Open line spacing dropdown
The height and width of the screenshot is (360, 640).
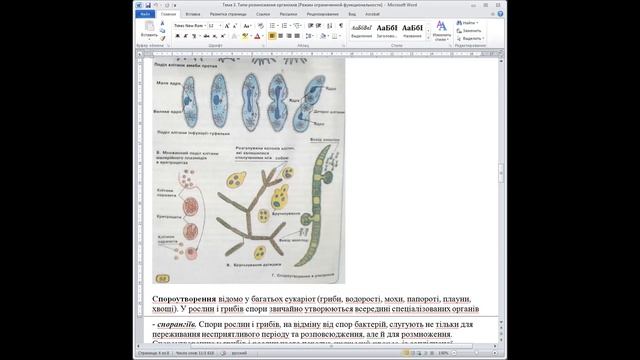pos(310,36)
